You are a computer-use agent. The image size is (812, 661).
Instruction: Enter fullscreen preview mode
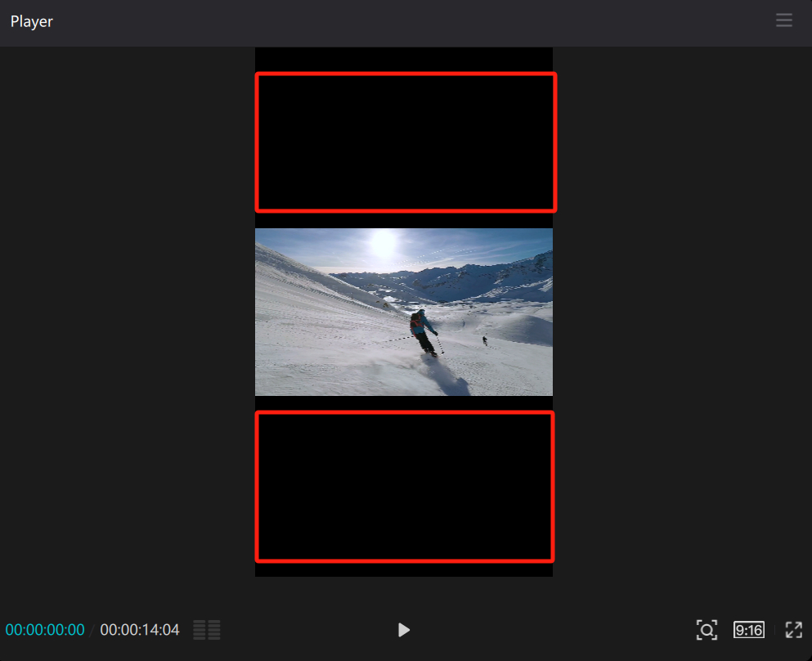793,630
